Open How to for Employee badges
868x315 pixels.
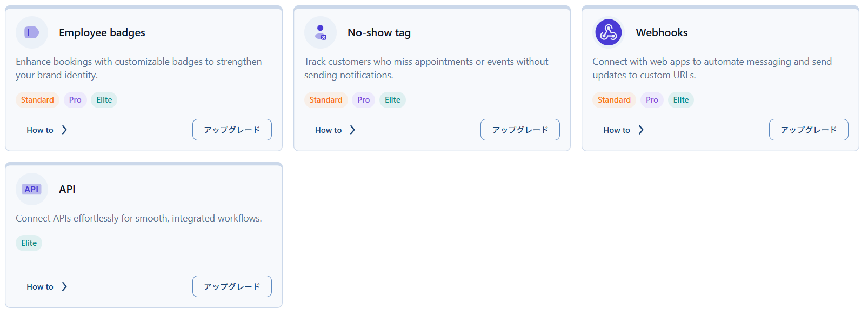[40, 130]
